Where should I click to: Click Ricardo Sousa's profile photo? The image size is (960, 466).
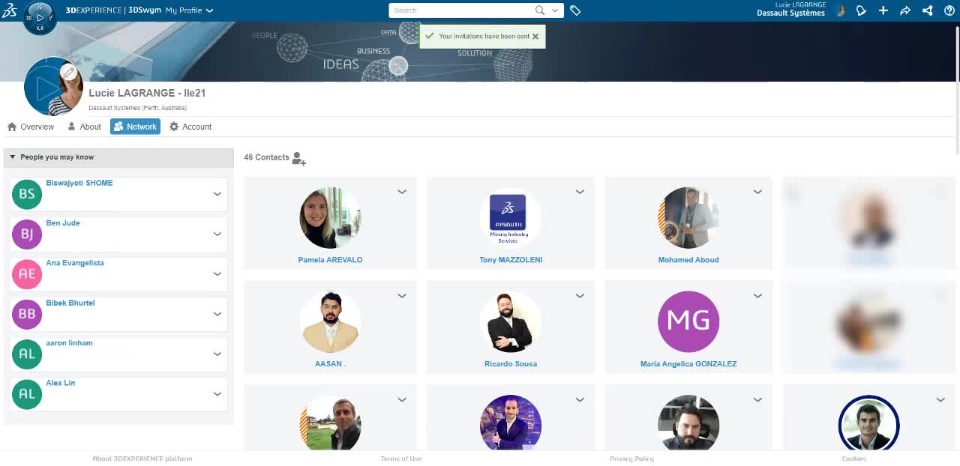coord(511,322)
